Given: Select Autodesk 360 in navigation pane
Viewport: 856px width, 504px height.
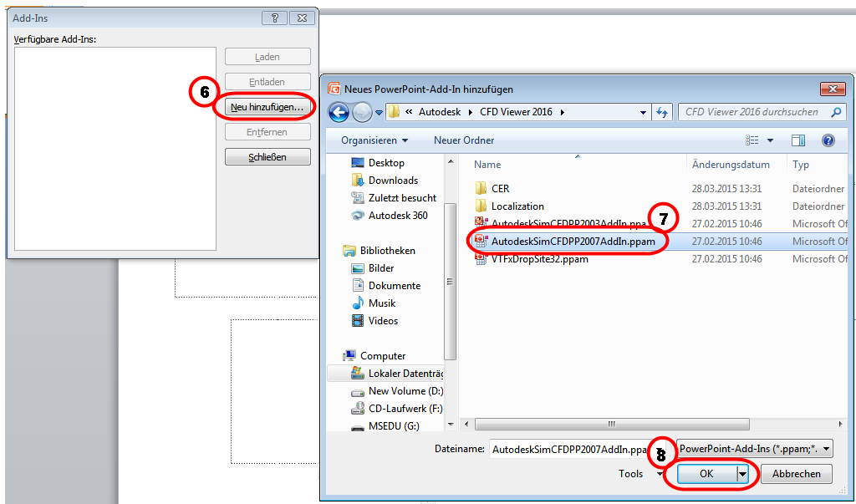Looking at the screenshot, I should pos(397,215).
